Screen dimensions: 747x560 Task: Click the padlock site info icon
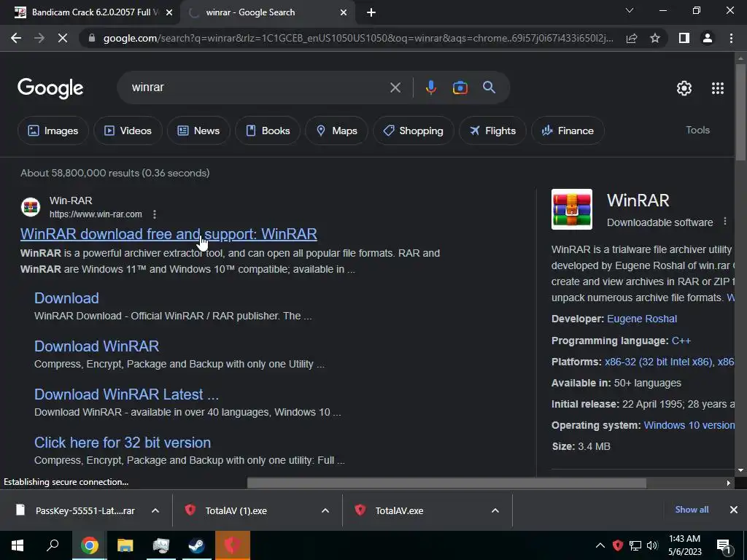click(x=92, y=38)
